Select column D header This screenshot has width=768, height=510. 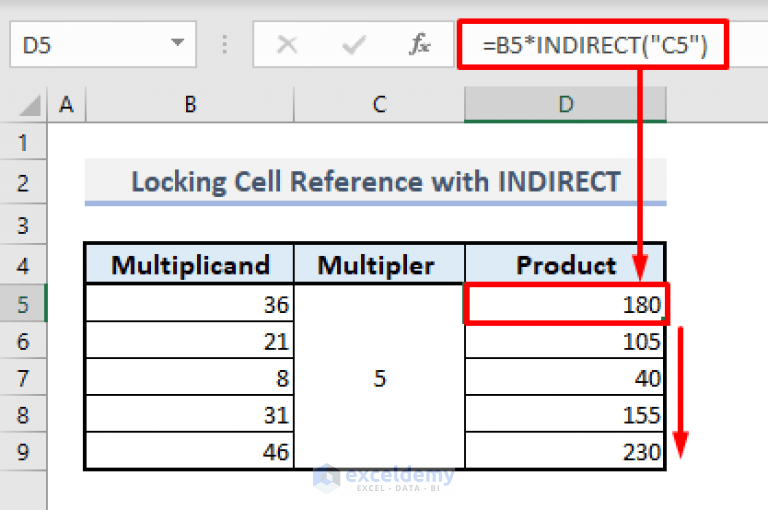[x=565, y=104]
